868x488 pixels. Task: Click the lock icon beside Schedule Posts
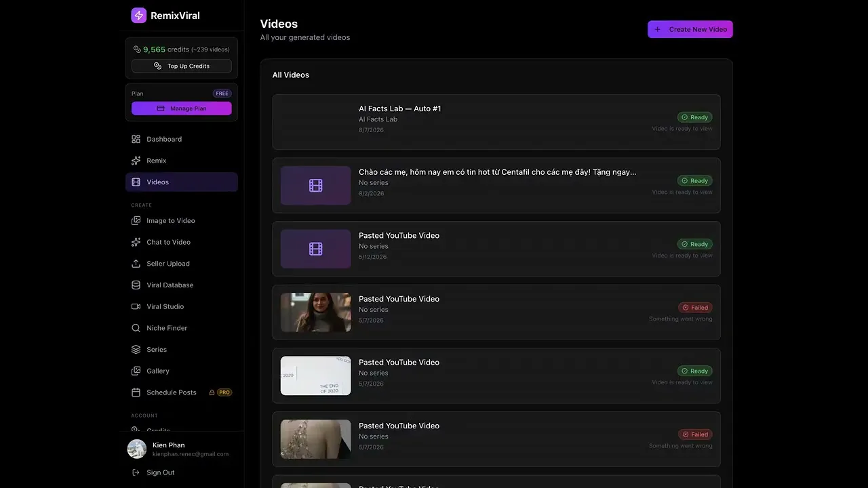click(212, 392)
